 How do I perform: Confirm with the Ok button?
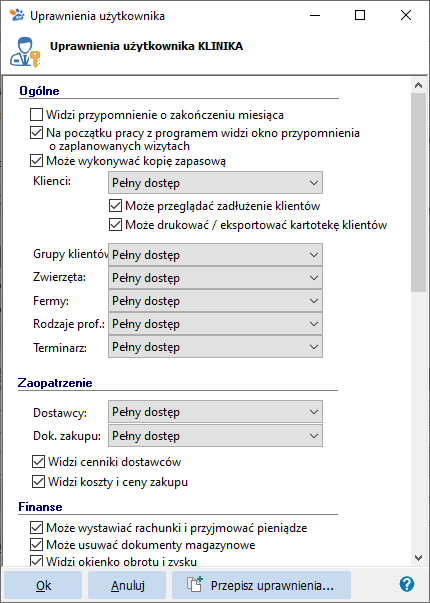pyautogui.click(x=43, y=585)
